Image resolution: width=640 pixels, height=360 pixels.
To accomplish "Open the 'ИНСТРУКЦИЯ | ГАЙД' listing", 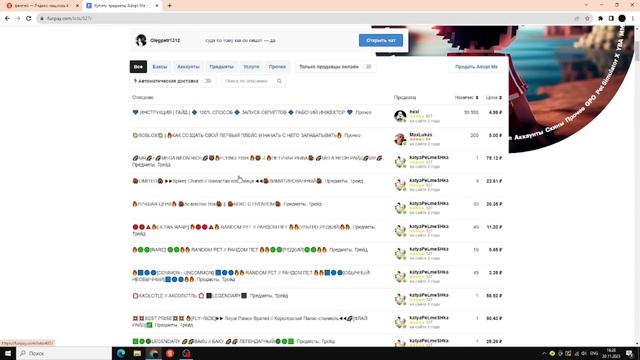I will (x=252, y=112).
